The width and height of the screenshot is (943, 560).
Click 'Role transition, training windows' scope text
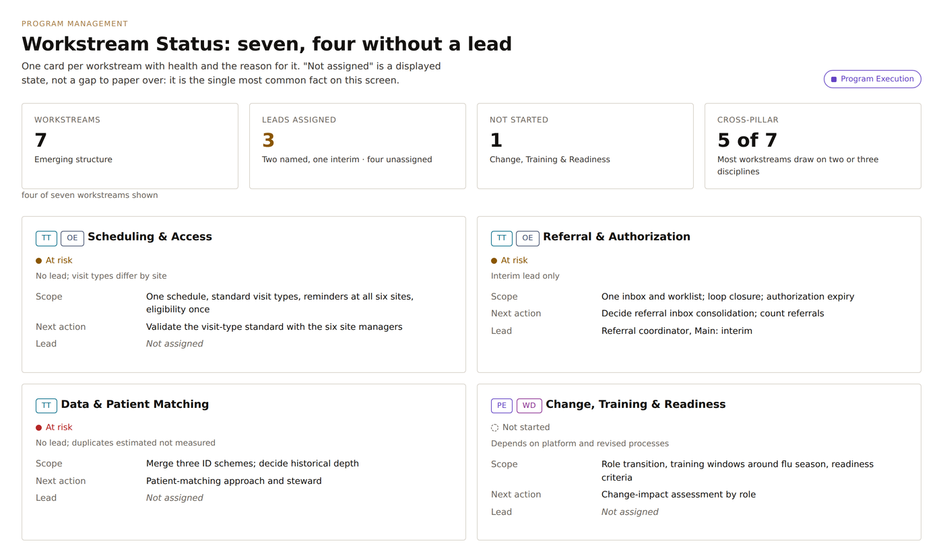[x=738, y=471]
